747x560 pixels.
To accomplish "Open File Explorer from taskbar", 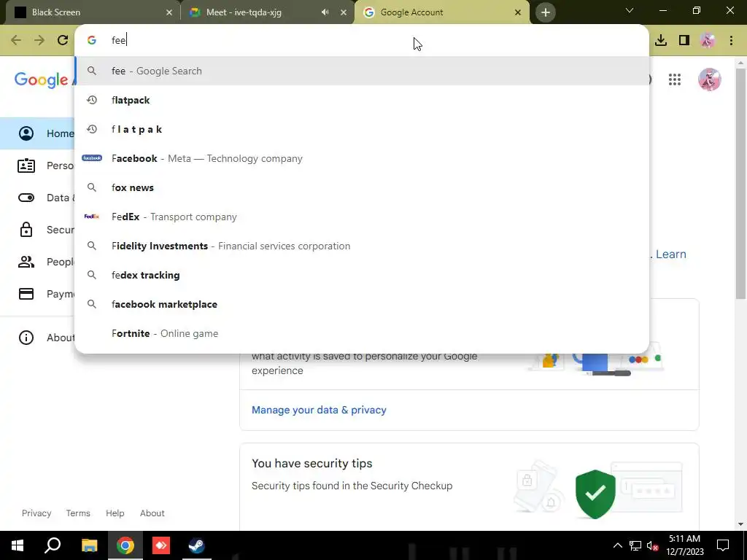I will click(89, 545).
